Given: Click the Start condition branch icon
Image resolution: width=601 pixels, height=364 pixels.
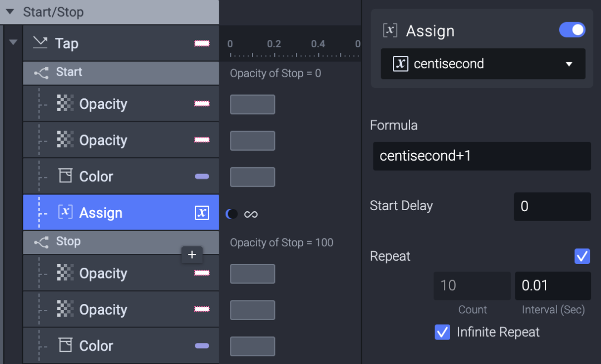Looking at the screenshot, I should (x=41, y=73).
